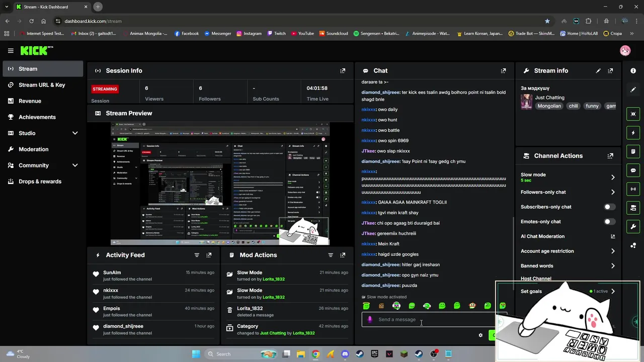The image size is (644, 362).
Task: Pop out the Session Info panel
Action: (343, 71)
